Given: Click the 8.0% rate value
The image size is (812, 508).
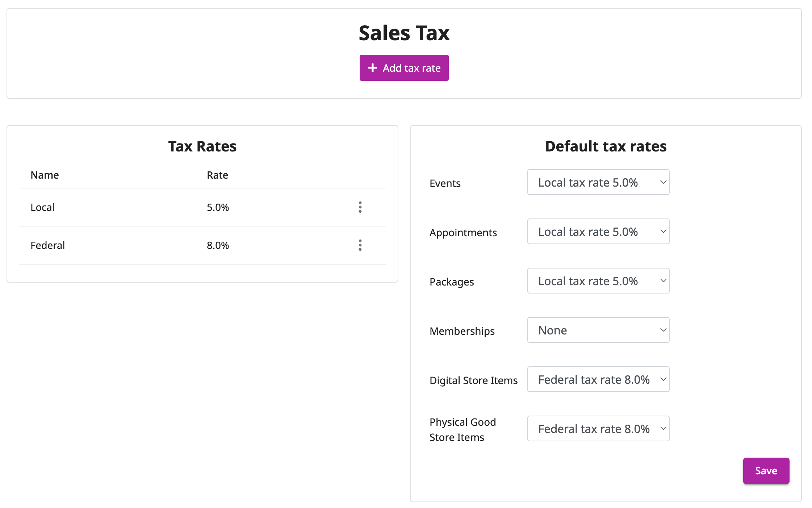Looking at the screenshot, I should (218, 245).
